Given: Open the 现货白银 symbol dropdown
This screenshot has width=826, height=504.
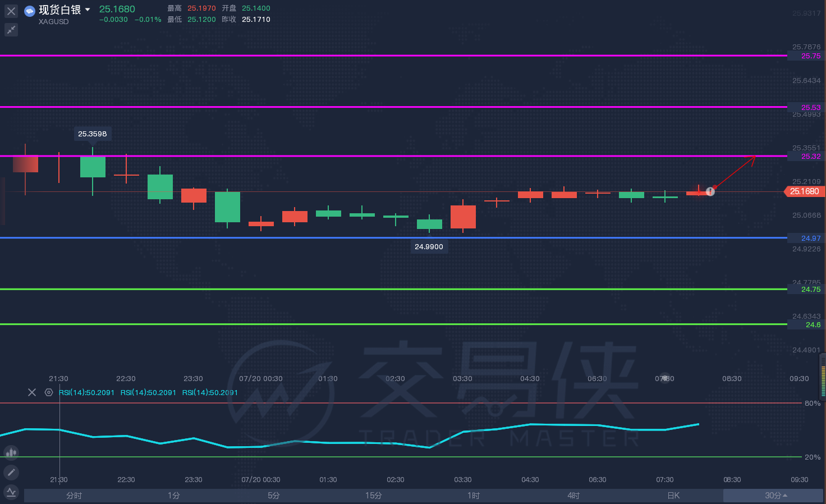Looking at the screenshot, I should coord(88,10).
